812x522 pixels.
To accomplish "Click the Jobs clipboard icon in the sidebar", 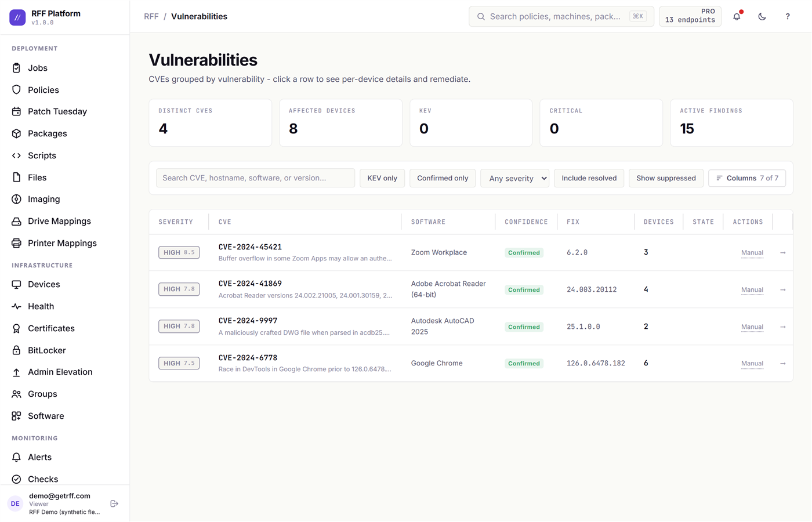I will (16, 68).
